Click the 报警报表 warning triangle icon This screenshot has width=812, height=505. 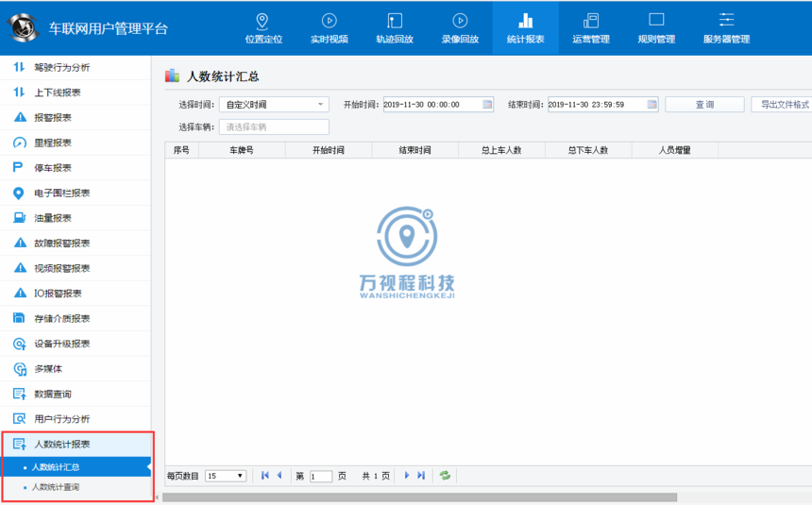[20, 117]
